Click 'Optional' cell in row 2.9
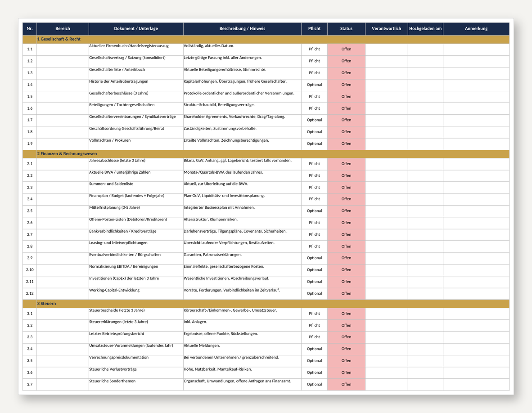The height and width of the screenshot is (413, 532). pos(314,258)
